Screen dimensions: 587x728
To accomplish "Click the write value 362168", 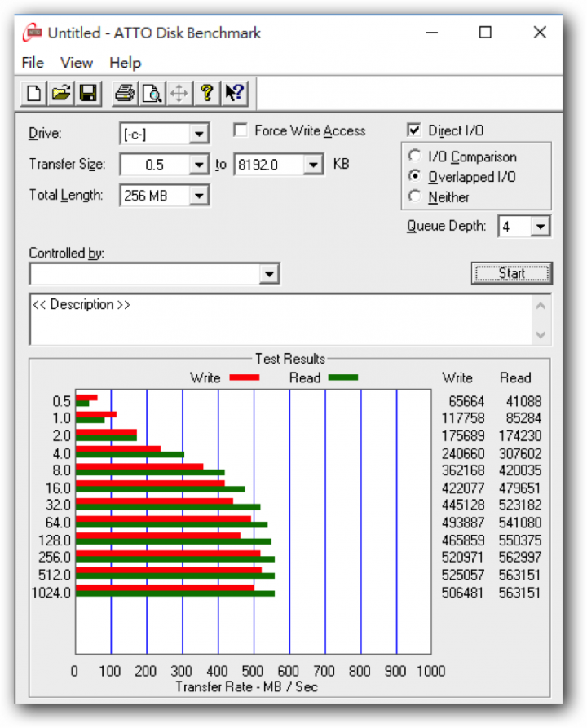I will [463, 470].
